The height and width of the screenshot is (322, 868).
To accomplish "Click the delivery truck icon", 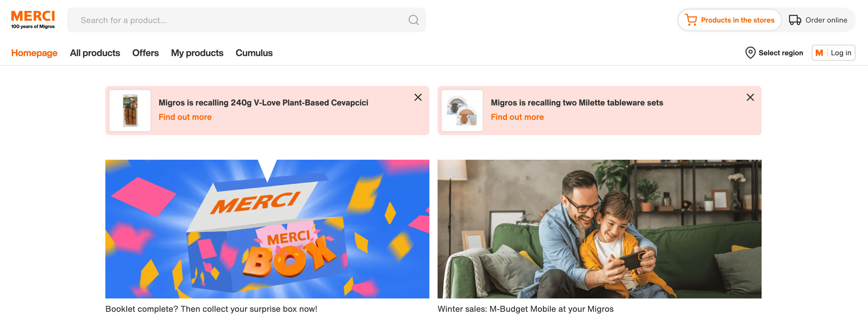I will click(794, 20).
